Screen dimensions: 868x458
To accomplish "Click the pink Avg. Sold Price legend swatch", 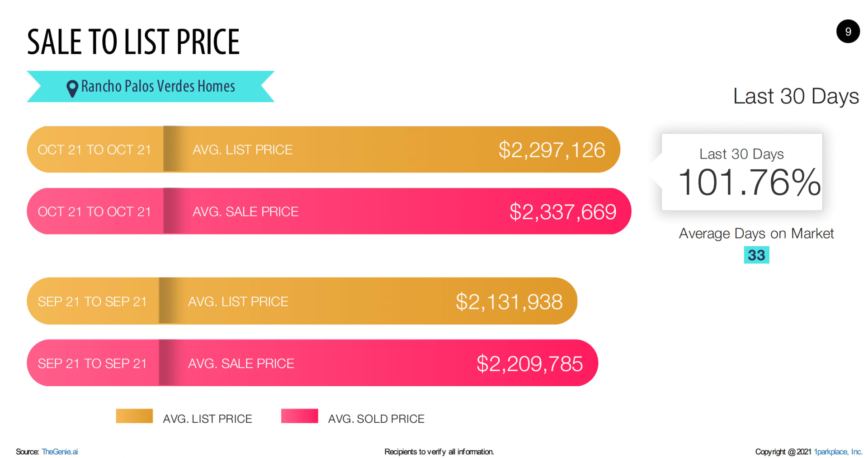I will 299,416.
